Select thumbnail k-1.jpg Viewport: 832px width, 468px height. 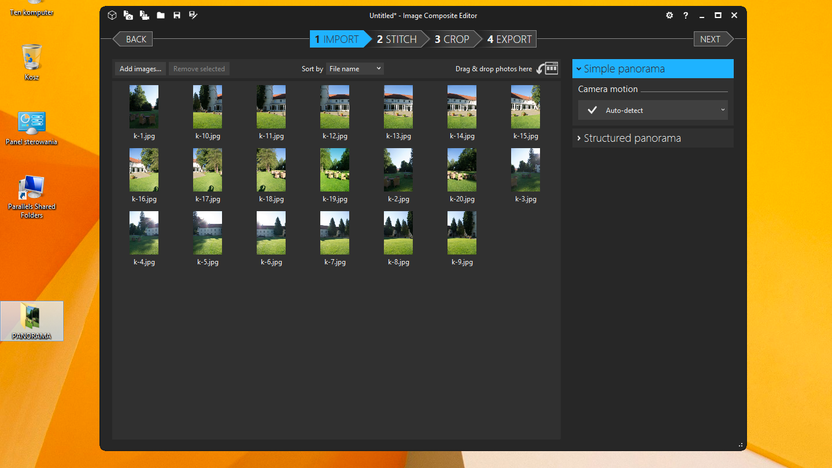(144, 107)
